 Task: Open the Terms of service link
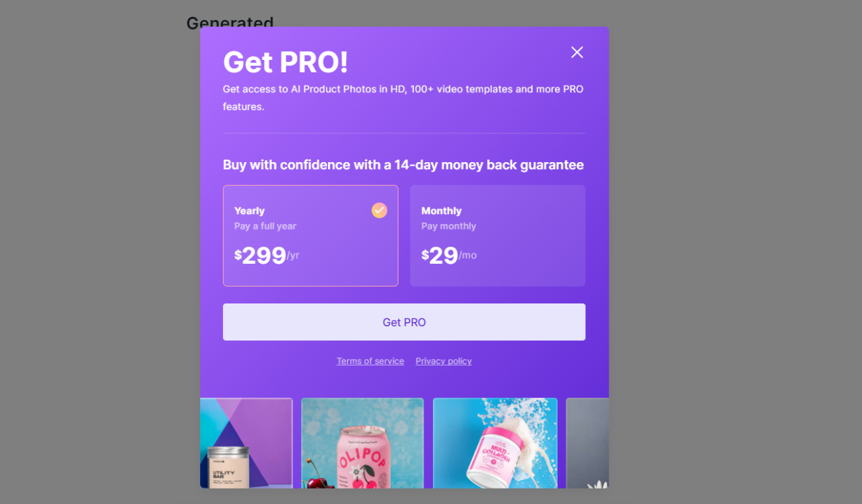[x=370, y=361]
